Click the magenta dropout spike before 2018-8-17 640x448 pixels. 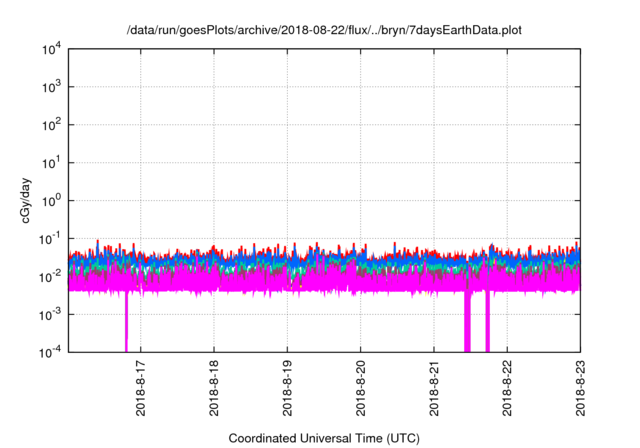click(126, 322)
